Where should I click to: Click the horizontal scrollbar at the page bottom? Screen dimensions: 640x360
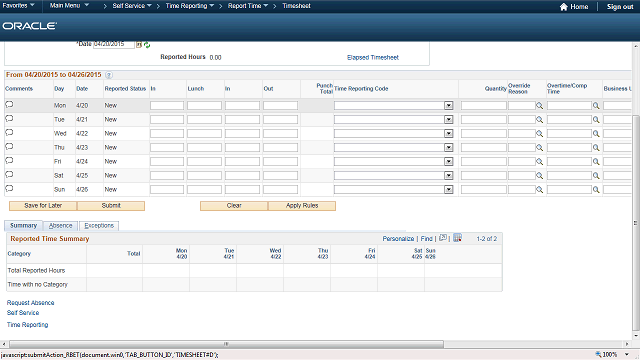click(x=227, y=344)
